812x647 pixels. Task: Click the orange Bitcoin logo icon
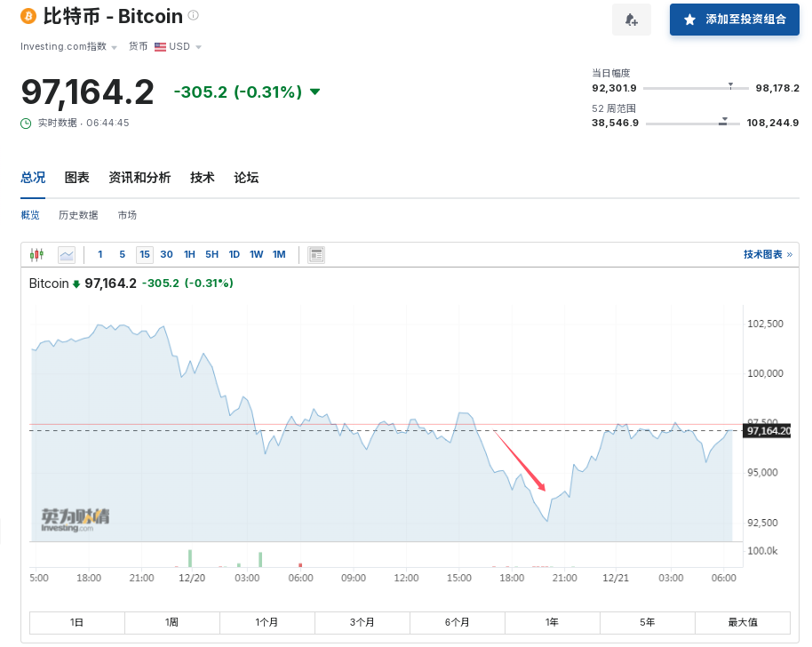[28, 17]
